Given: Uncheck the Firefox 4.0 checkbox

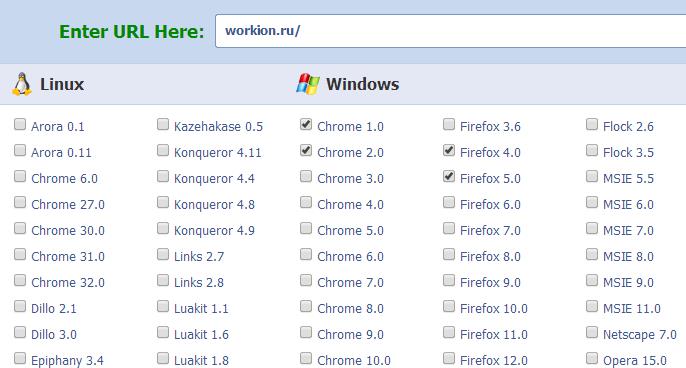Looking at the screenshot, I should pos(449,151).
